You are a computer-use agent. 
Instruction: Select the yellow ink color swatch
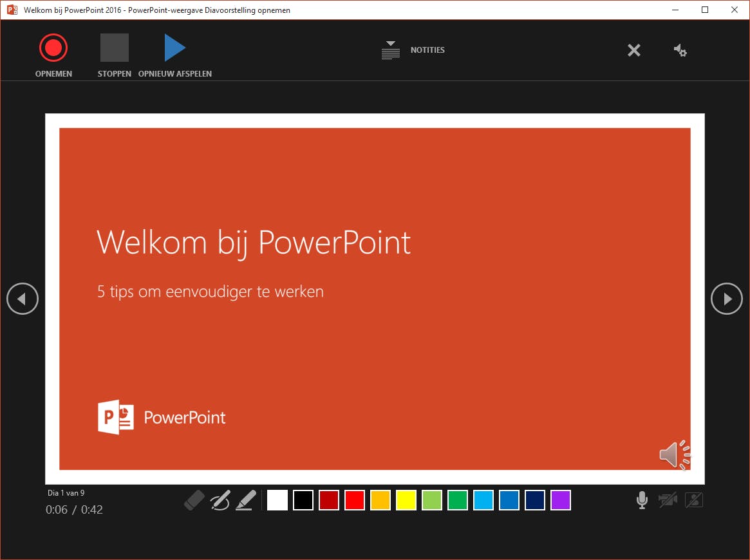click(406, 500)
